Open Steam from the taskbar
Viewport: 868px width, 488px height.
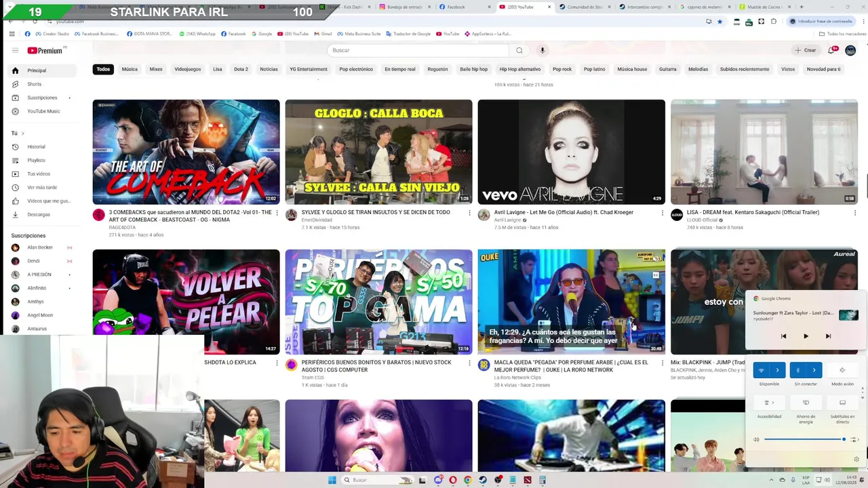[483, 480]
